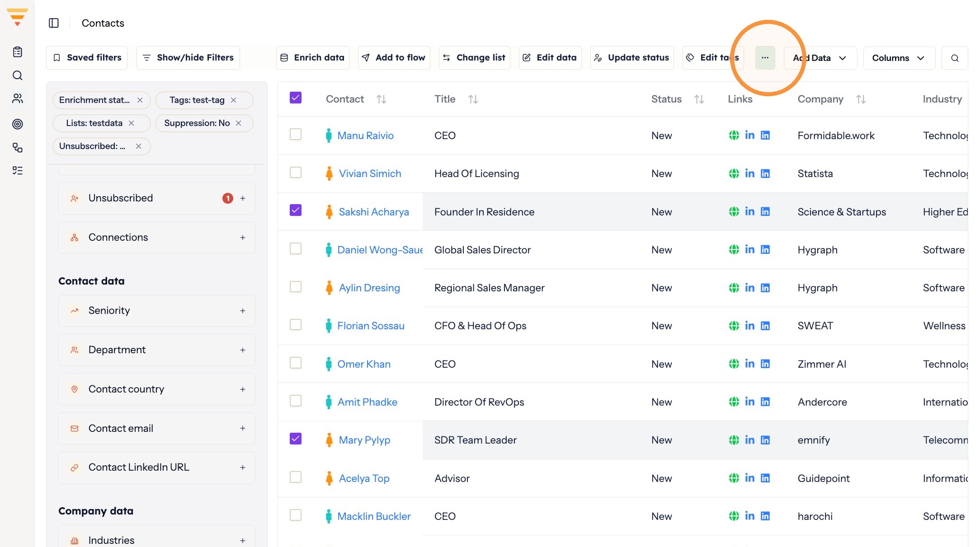Open the clipboard icon in left sidebar

tap(18, 52)
